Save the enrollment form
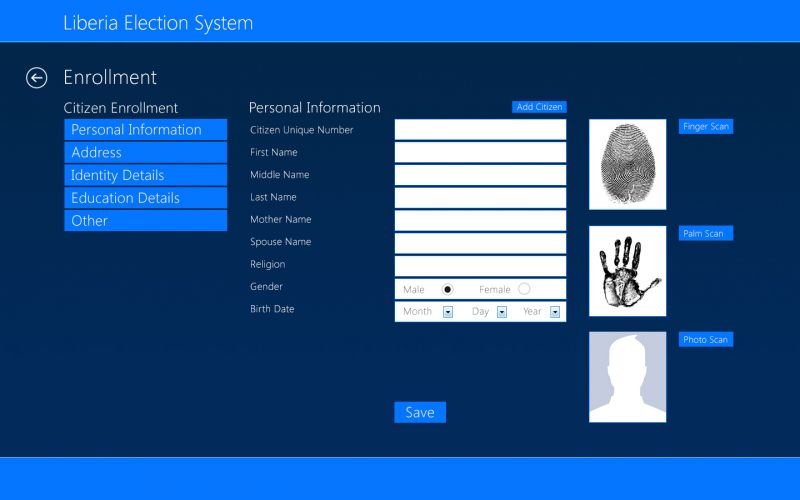 pos(420,412)
